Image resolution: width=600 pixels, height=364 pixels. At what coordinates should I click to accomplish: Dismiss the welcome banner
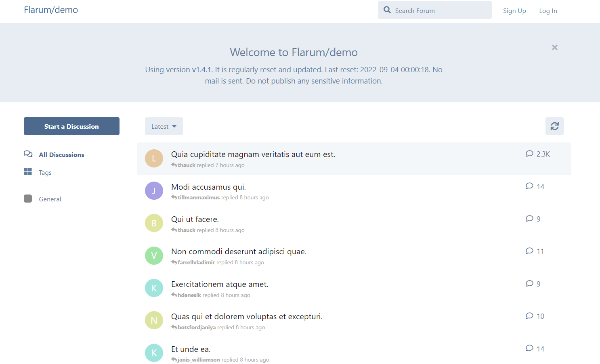554,47
